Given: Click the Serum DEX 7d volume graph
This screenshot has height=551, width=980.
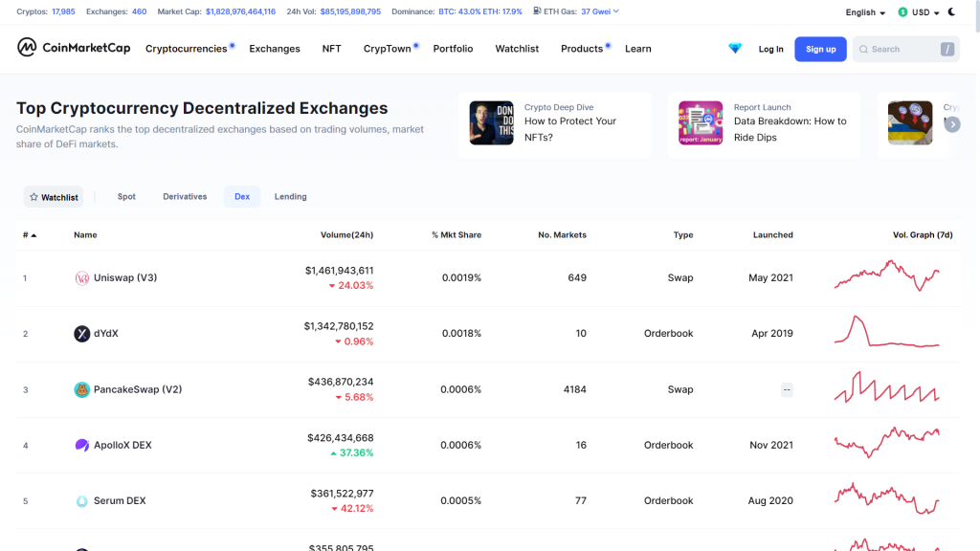Looking at the screenshot, I should tap(887, 497).
